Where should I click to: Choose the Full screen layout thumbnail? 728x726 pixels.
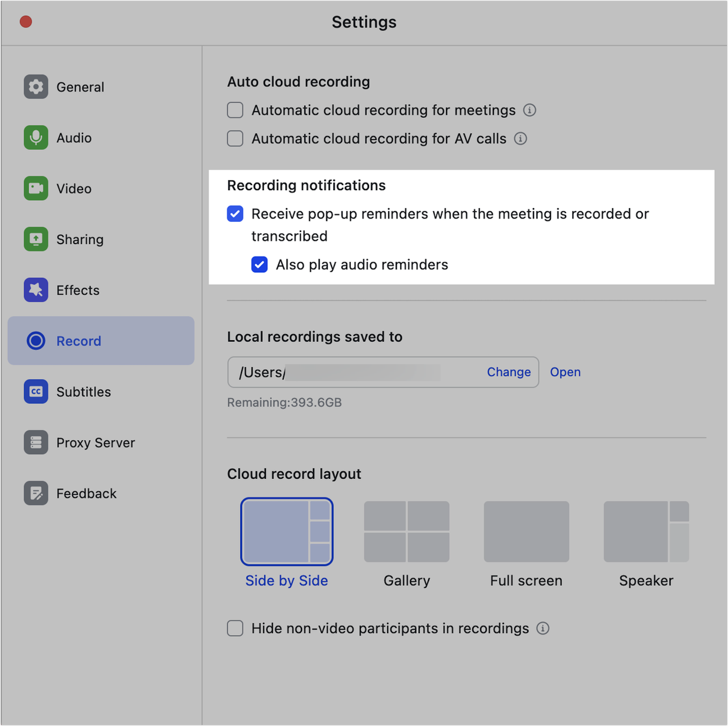pyautogui.click(x=526, y=532)
